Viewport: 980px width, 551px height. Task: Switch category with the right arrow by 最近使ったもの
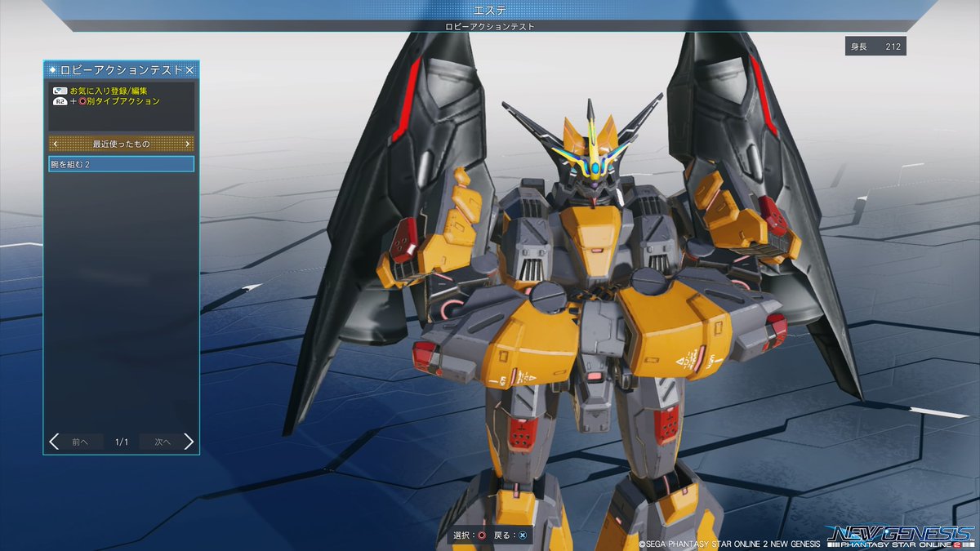click(188, 144)
